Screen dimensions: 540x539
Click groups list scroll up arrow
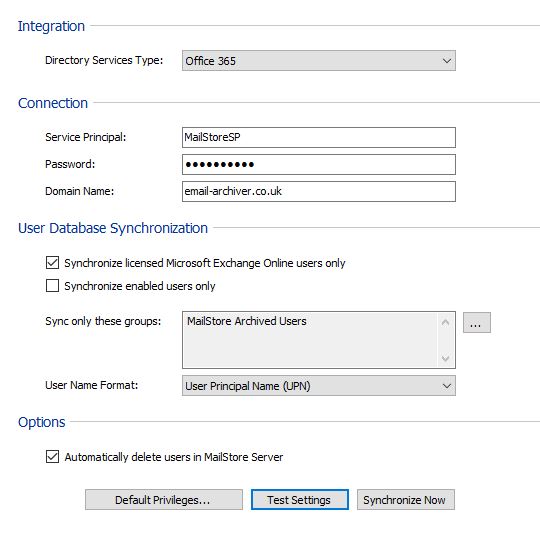445,322
